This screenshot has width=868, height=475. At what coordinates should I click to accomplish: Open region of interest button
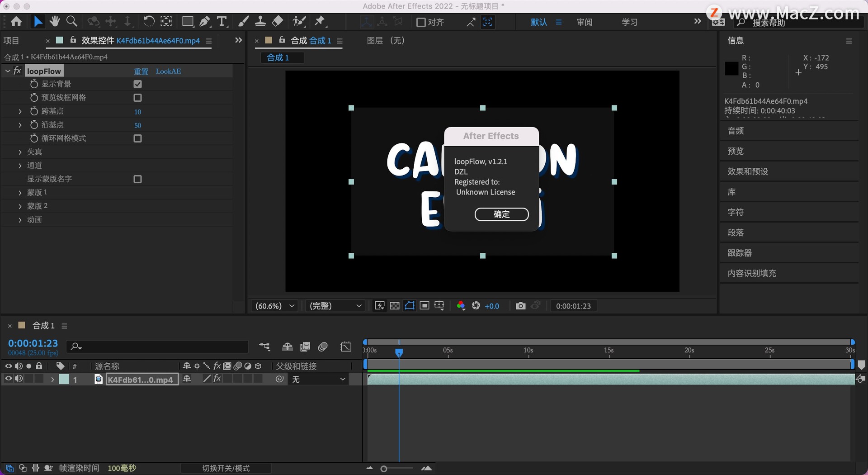[x=425, y=306]
